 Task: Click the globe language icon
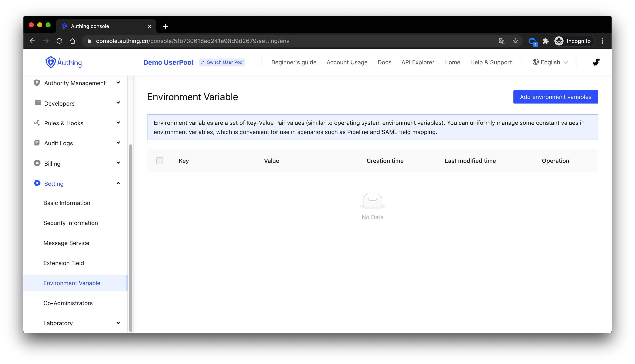tap(535, 62)
